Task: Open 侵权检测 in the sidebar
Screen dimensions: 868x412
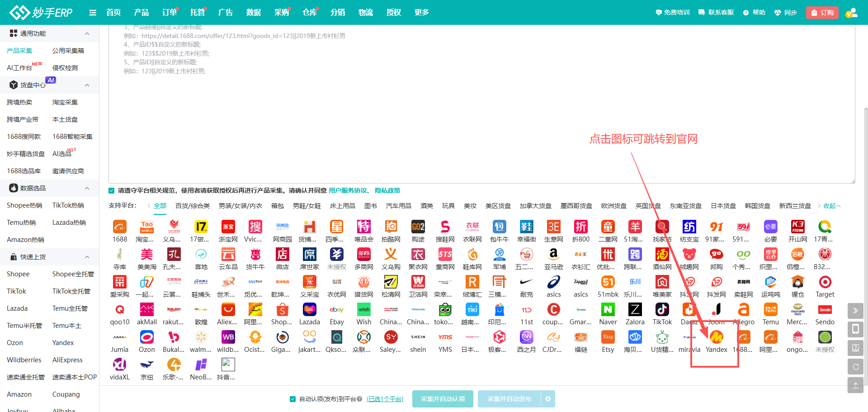Action: click(x=65, y=68)
